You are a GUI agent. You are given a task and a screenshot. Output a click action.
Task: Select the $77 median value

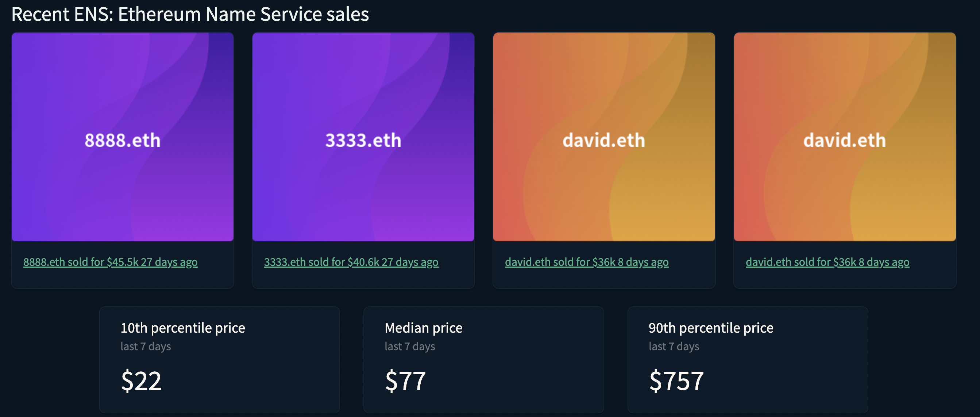coord(405,380)
